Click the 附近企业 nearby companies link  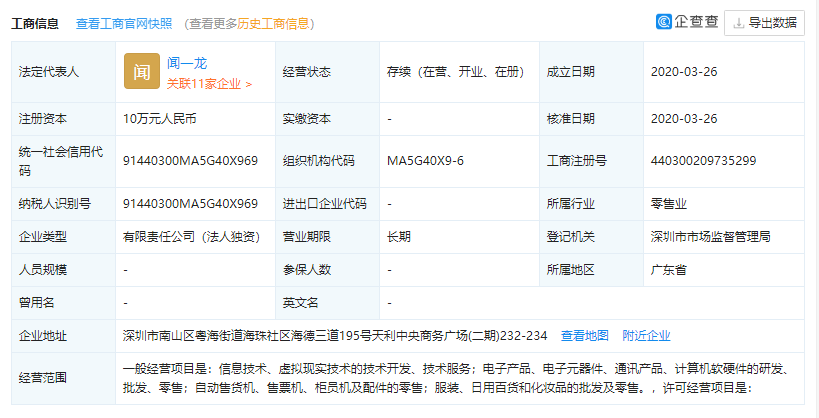(x=646, y=335)
